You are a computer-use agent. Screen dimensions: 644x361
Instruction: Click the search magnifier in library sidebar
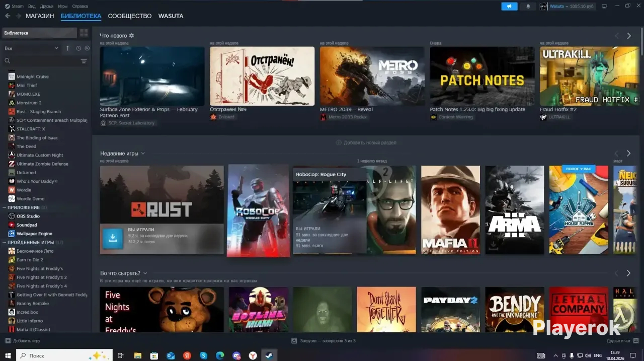click(x=8, y=61)
